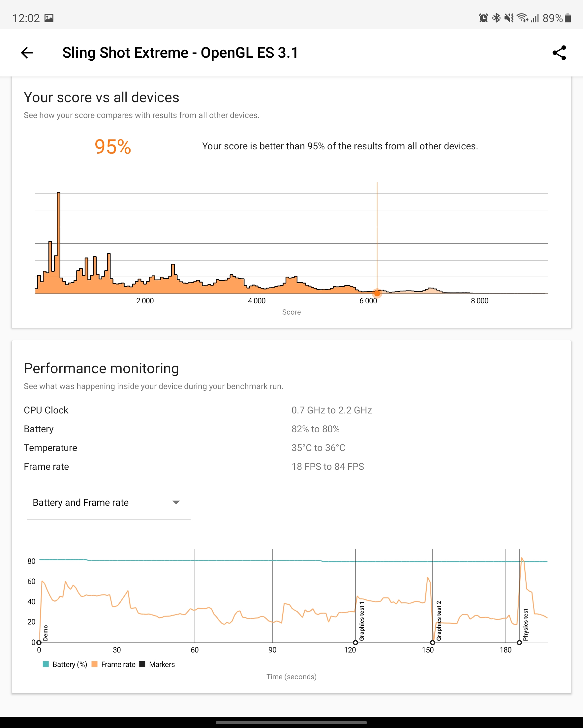Select the Graphics test 1 marker
Screen dimensions: 583x728
pyautogui.click(x=355, y=643)
